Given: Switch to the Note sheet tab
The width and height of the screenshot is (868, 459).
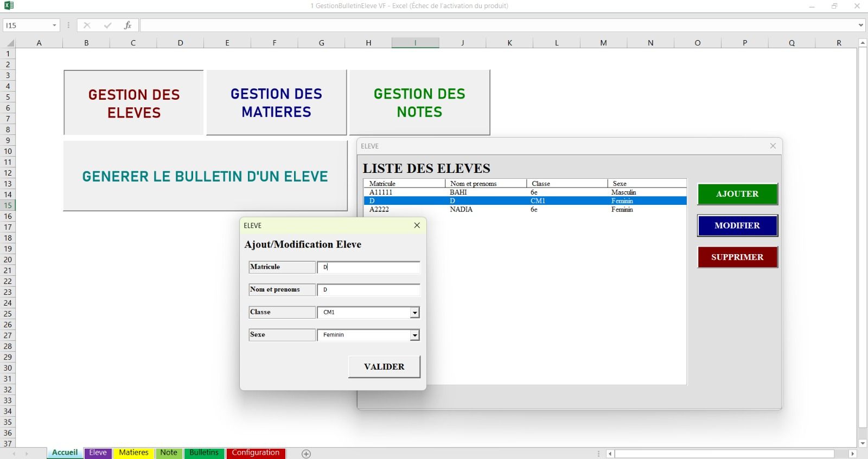Looking at the screenshot, I should [x=169, y=452].
